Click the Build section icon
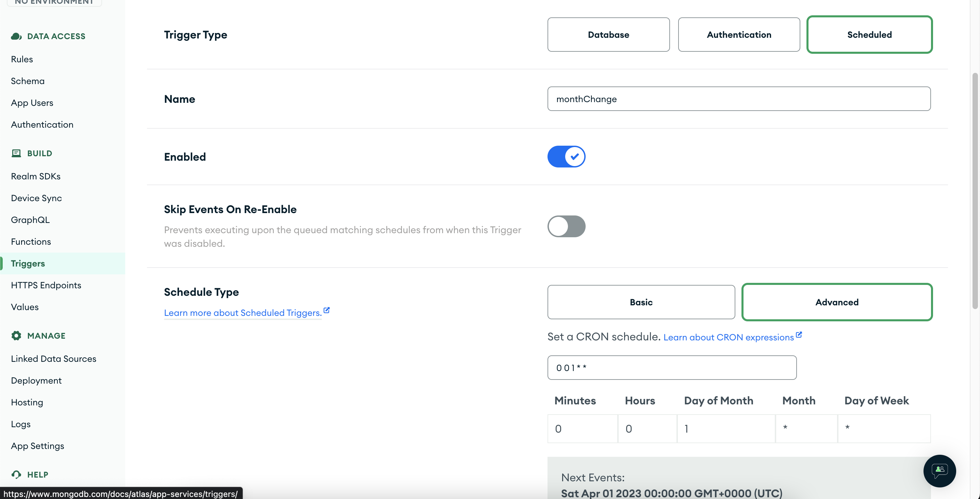The image size is (980, 499). pyautogui.click(x=16, y=154)
